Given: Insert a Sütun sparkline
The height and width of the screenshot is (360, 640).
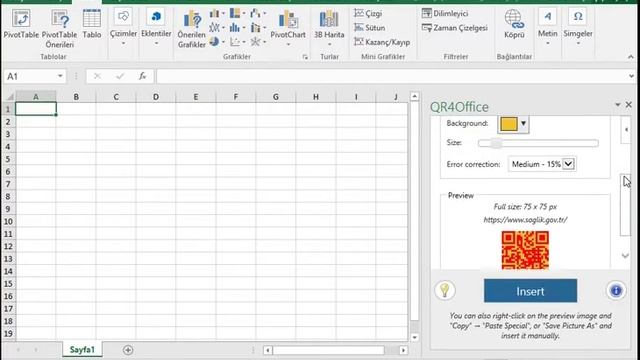Looking at the screenshot, I should (x=369, y=28).
